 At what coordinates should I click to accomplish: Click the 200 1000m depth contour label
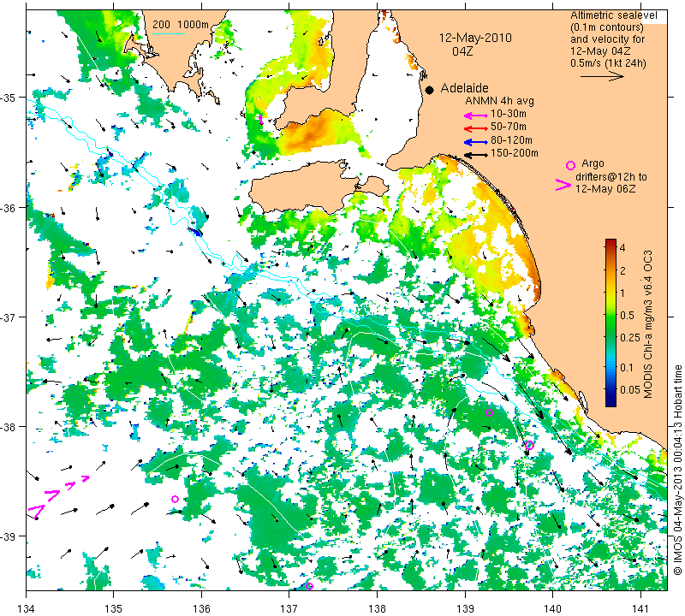point(181,25)
